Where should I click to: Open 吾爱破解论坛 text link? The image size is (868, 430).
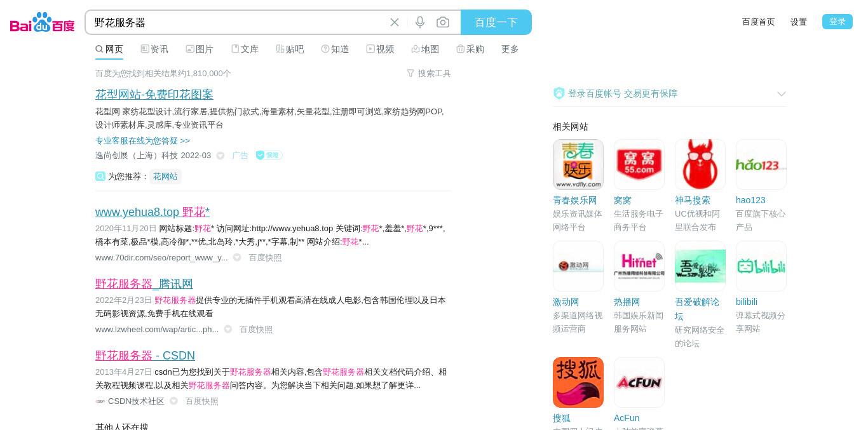point(697,309)
